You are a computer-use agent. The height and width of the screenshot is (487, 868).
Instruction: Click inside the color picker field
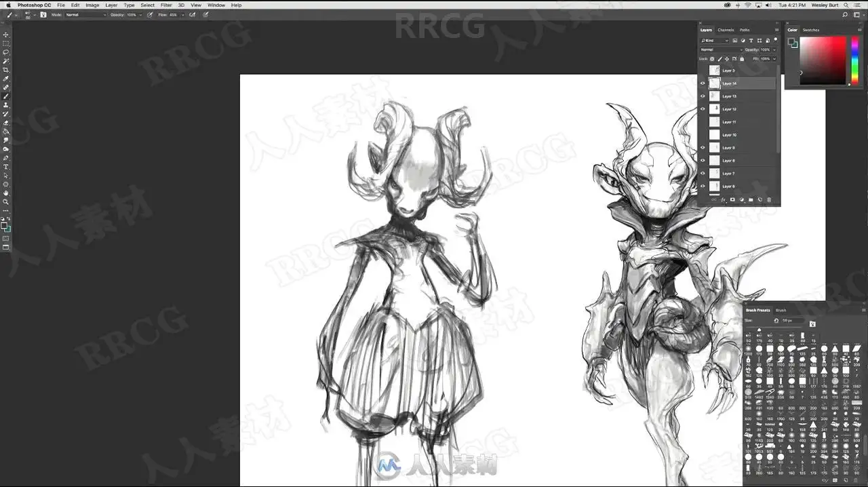(823, 60)
